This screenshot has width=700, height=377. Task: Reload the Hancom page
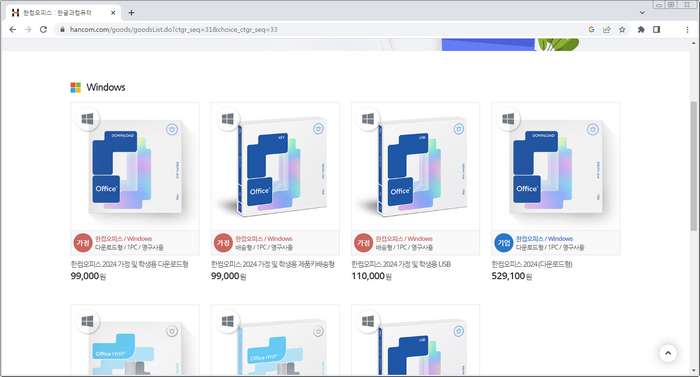43,29
